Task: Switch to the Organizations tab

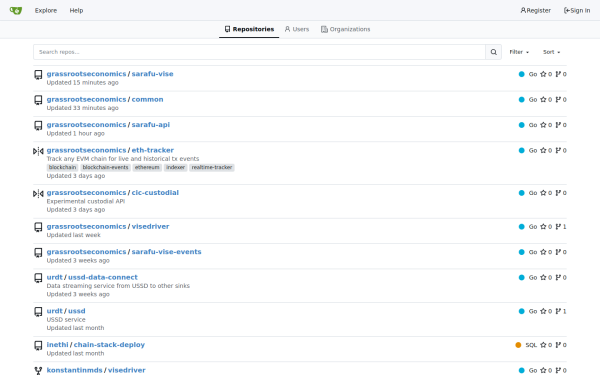Action: (346, 29)
